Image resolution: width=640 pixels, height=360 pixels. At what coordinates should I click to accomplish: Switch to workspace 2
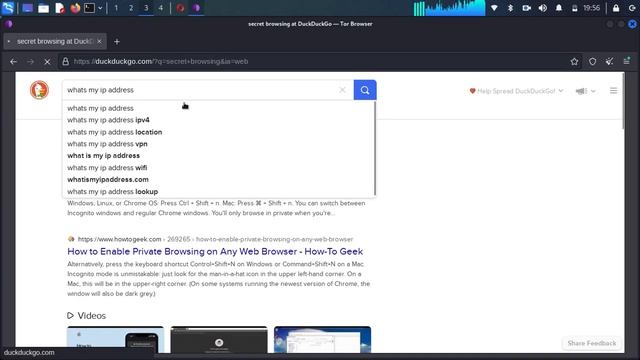(131, 8)
